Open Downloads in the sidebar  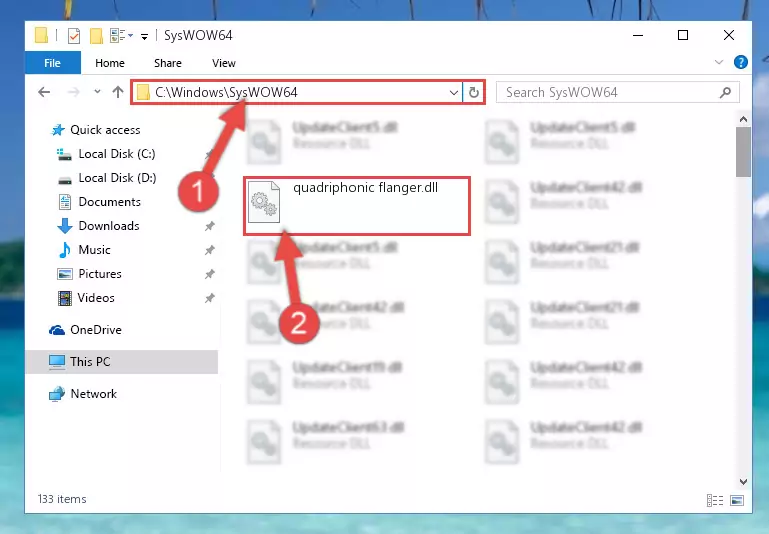[109, 226]
